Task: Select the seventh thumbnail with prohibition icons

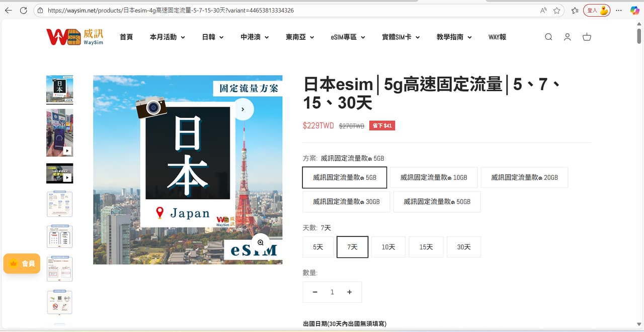Action: click(x=59, y=302)
